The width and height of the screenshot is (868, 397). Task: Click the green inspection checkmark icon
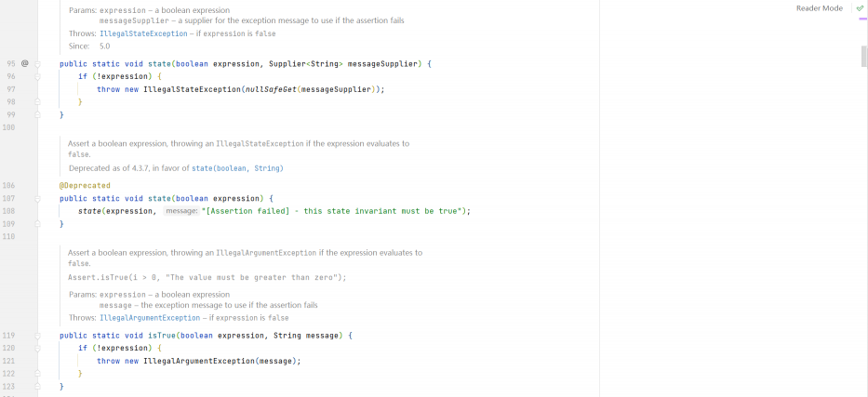859,8
